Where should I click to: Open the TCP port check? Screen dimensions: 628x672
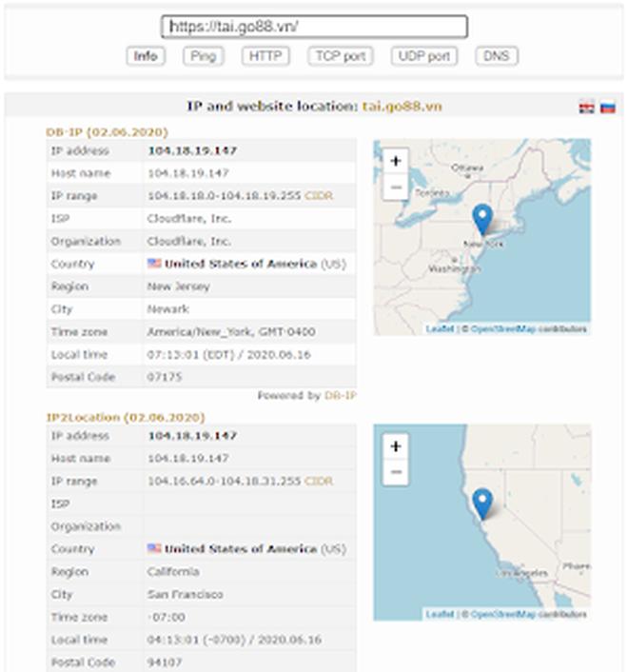click(340, 56)
